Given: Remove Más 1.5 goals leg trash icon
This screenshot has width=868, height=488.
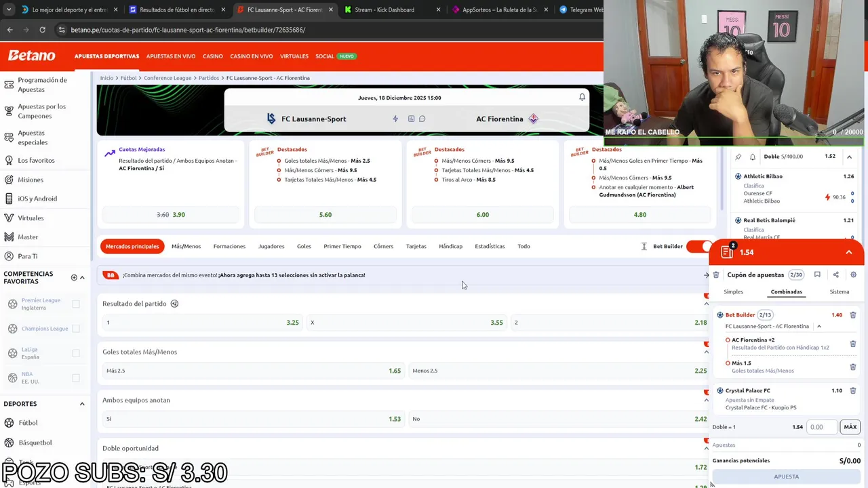Looking at the screenshot, I should click(x=853, y=367).
